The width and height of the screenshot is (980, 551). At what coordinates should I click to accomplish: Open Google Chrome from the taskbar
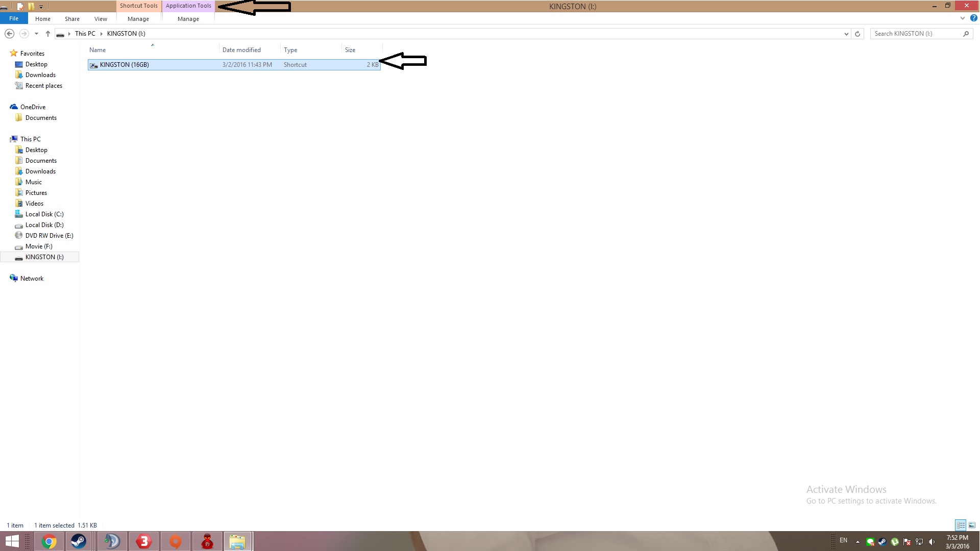pyautogui.click(x=49, y=541)
